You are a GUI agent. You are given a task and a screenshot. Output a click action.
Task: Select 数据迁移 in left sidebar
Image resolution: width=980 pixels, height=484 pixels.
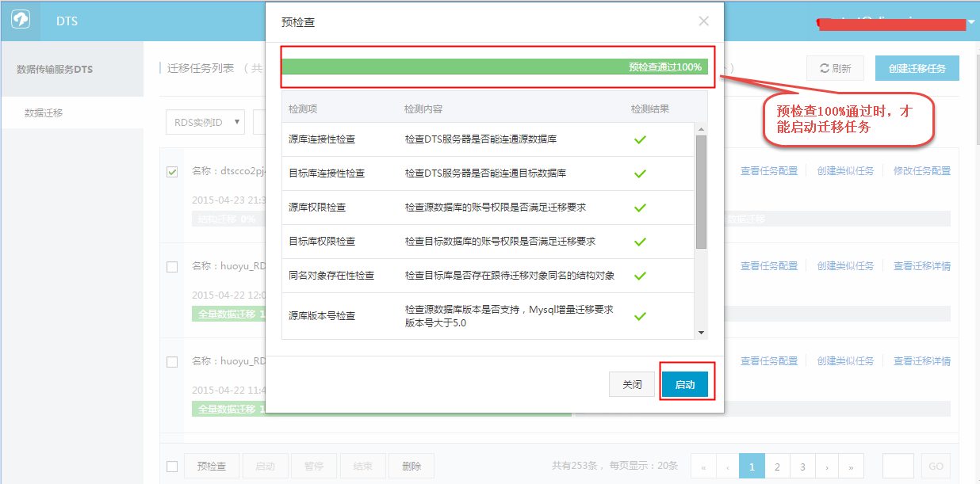coord(44,113)
